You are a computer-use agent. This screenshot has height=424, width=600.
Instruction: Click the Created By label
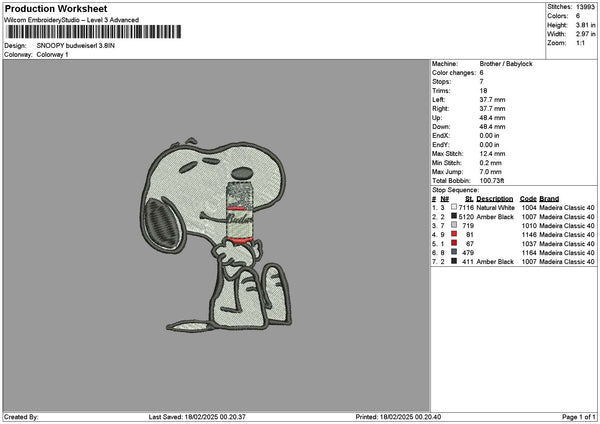click(21, 417)
